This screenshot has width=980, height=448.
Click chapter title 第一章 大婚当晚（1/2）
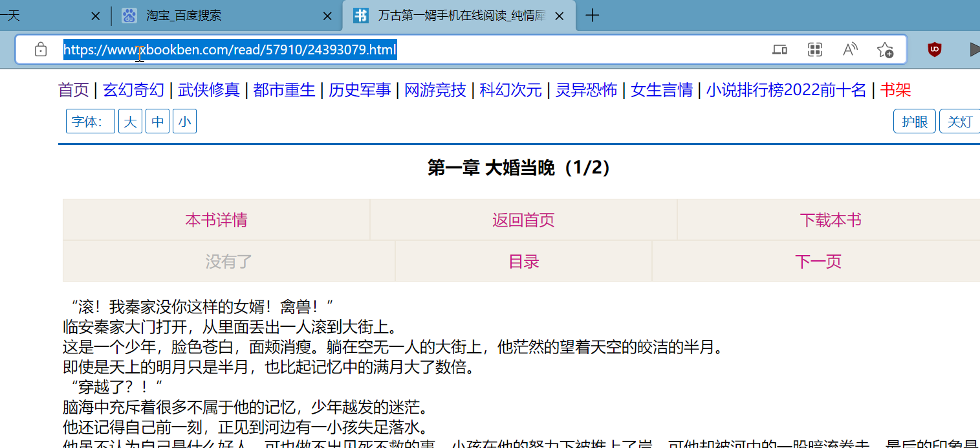521,168
